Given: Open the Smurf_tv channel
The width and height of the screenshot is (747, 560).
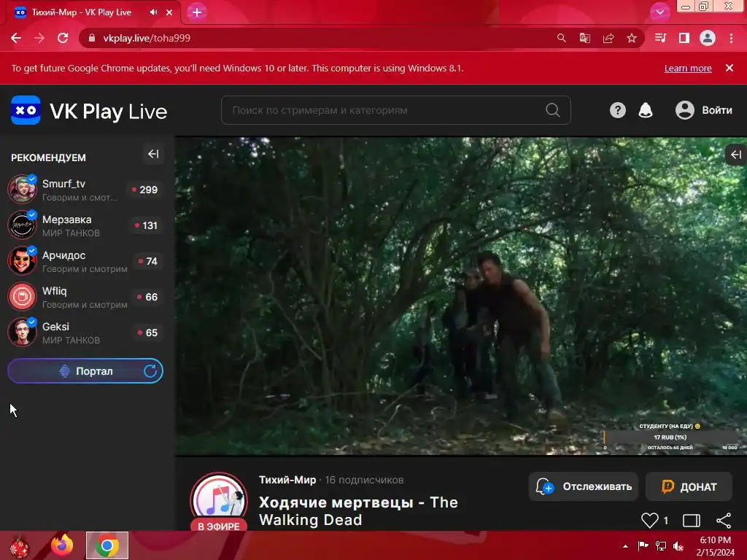Looking at the screenshot, I should pos(86,190).
